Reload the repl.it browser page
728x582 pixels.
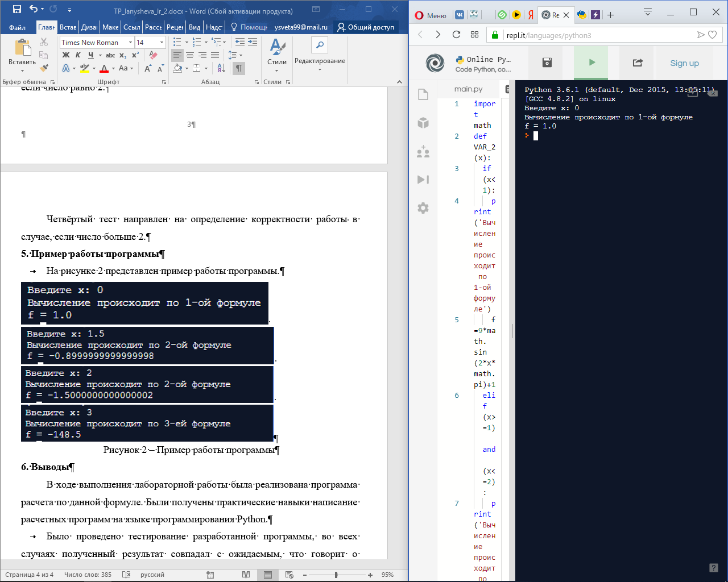(456, 35)
